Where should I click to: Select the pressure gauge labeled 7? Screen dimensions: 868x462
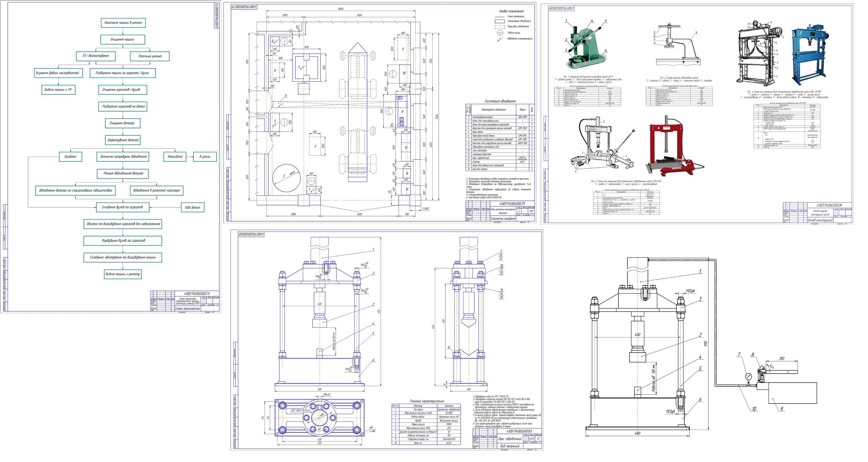749,376
